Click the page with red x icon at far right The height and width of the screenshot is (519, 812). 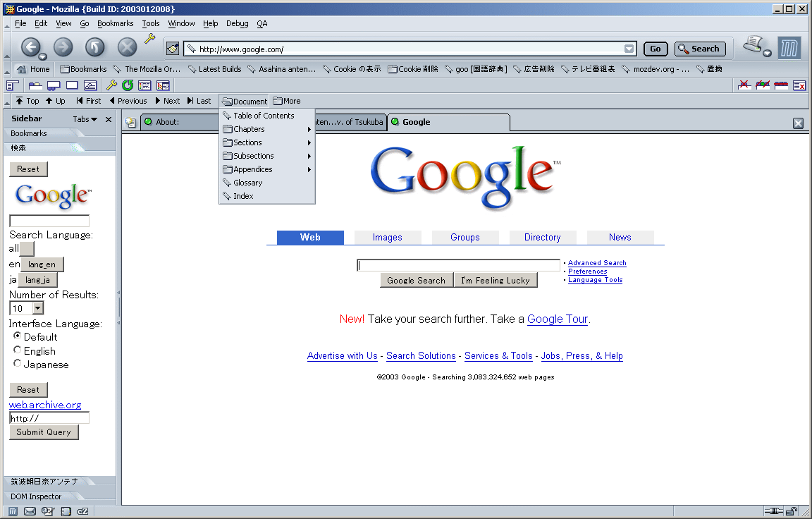tap(799, 85)
